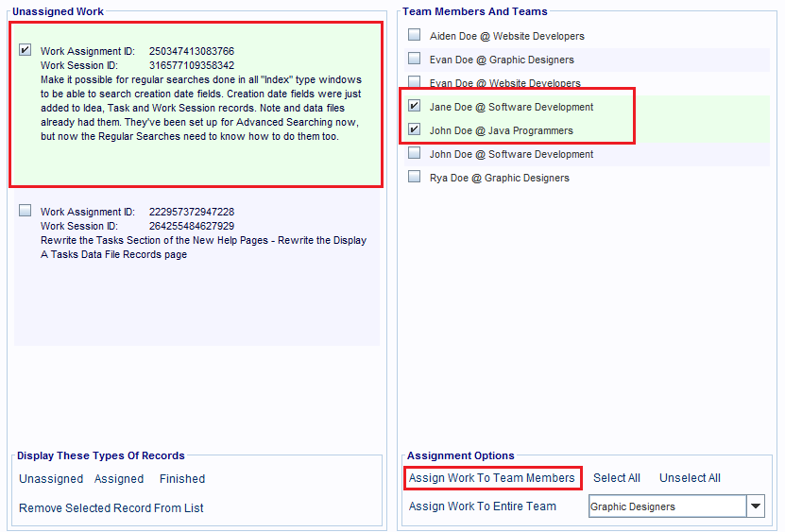Check Evan Doe @ Graphic Designers

[414, 59]
